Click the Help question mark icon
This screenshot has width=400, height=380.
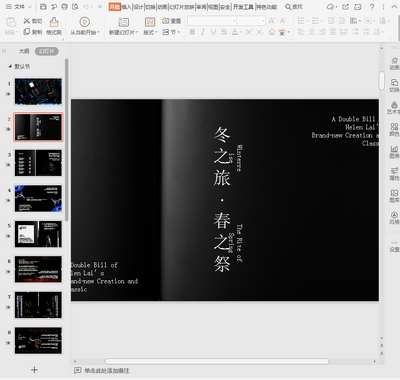372,7
